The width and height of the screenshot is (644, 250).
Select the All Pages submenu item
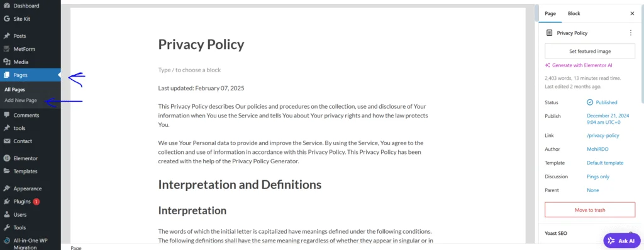click(x=15, y=89)
